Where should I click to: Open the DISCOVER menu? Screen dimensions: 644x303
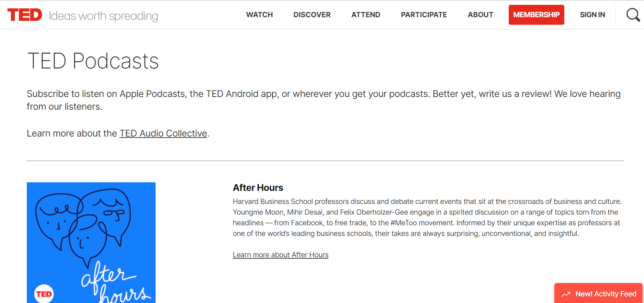(x=312, y=15)
